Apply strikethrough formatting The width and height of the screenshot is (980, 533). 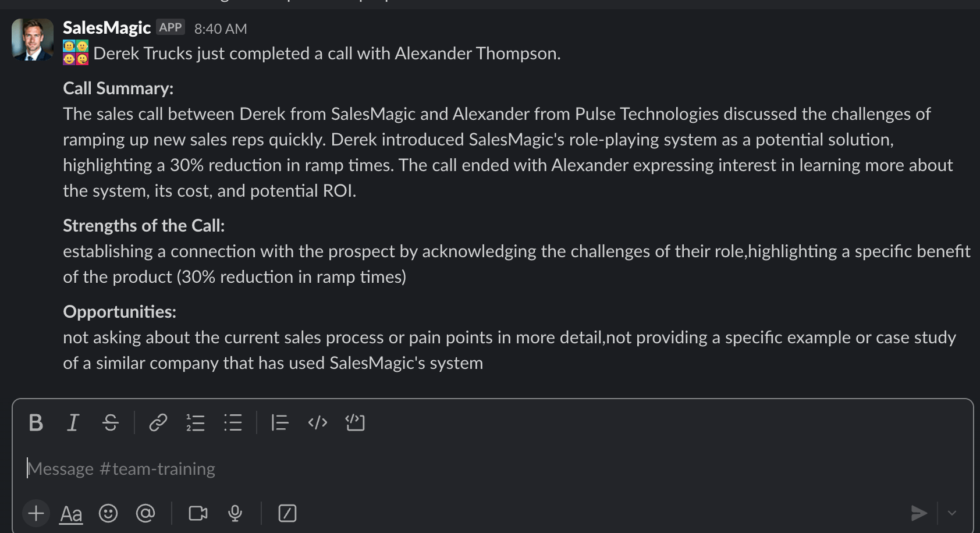[110, 423]
